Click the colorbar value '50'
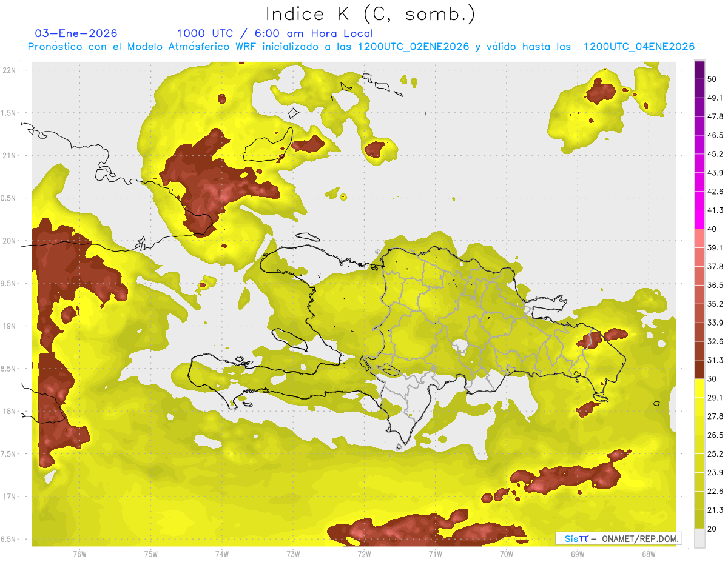Screen dimensions: 728x562 712,79
